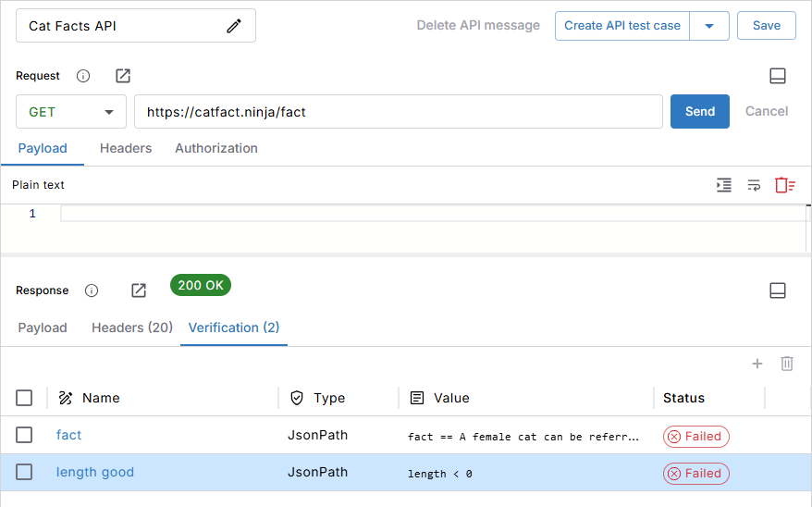The height and width of the screenshot is (507, 812).
Task: Toggle word wrap in the payload editor
Action: tap(754, 185)
